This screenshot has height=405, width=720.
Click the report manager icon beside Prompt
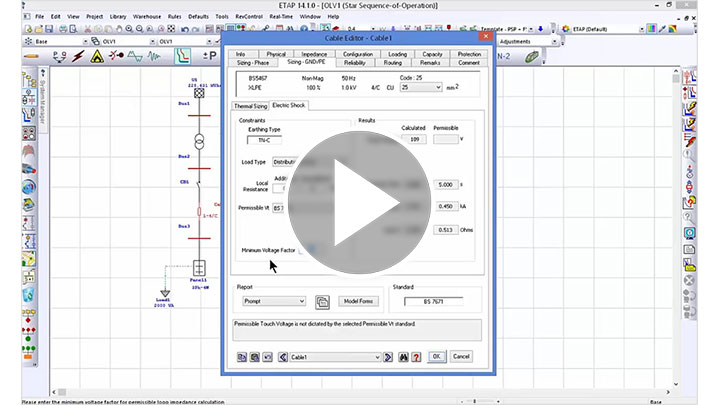point(323,301)
